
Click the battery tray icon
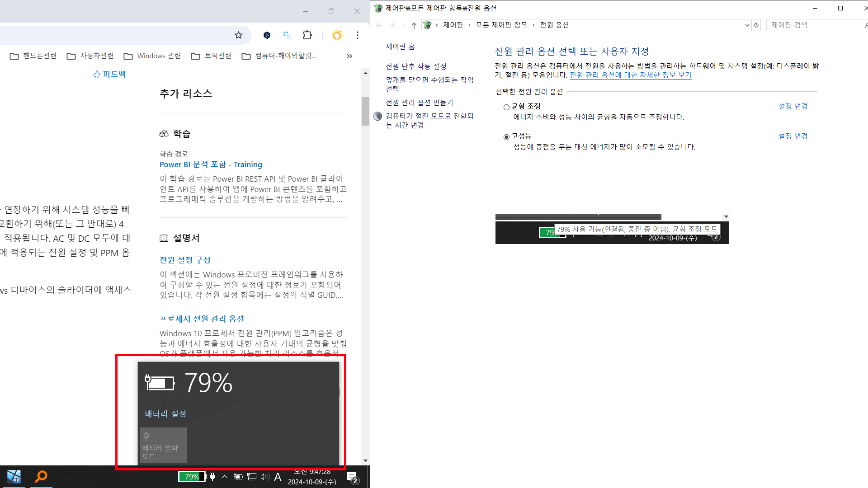pos(238,477)
